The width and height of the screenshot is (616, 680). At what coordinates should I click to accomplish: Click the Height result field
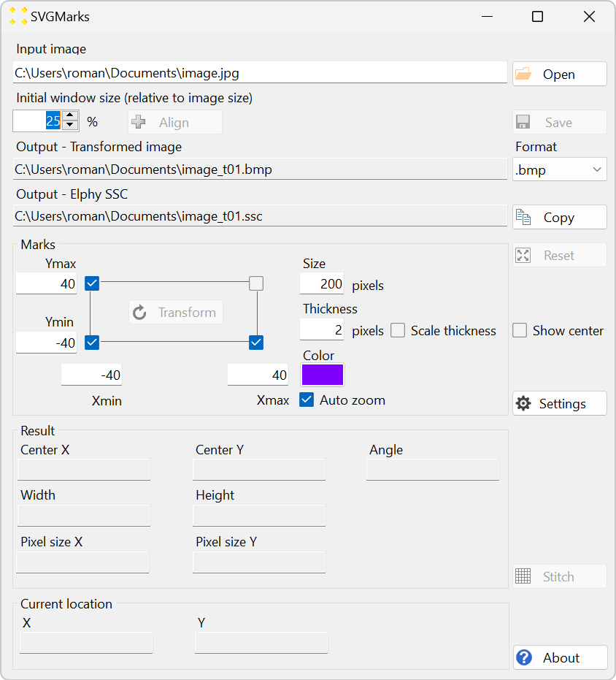click(259, 516)
